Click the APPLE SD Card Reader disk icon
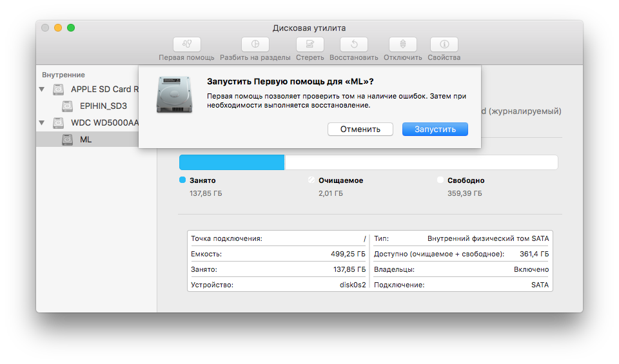The height and width of the screenshot is (364, 619). [x=59, y=90]
